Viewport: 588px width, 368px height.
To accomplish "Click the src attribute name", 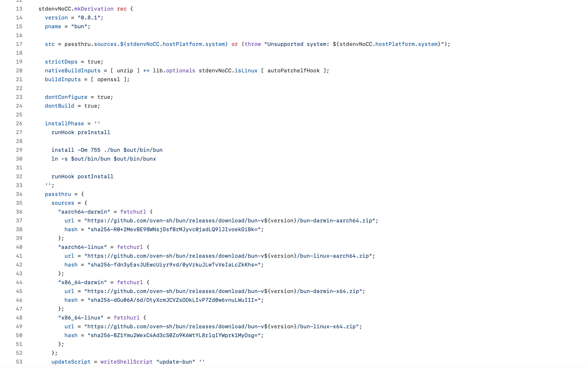I will pyautogui.click(x=50, y=44).
